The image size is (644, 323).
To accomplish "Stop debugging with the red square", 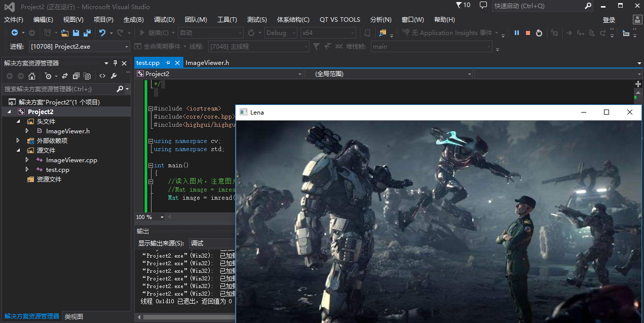I will (x=528, y=32).
